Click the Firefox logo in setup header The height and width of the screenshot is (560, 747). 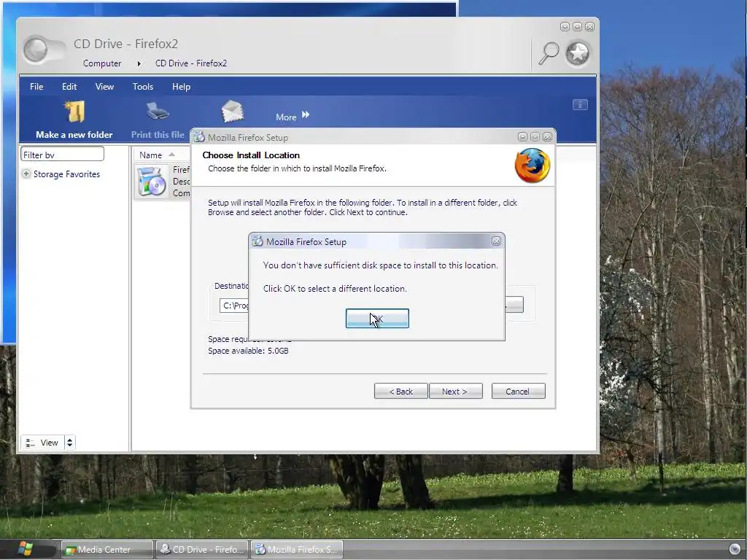click(532, 166)
